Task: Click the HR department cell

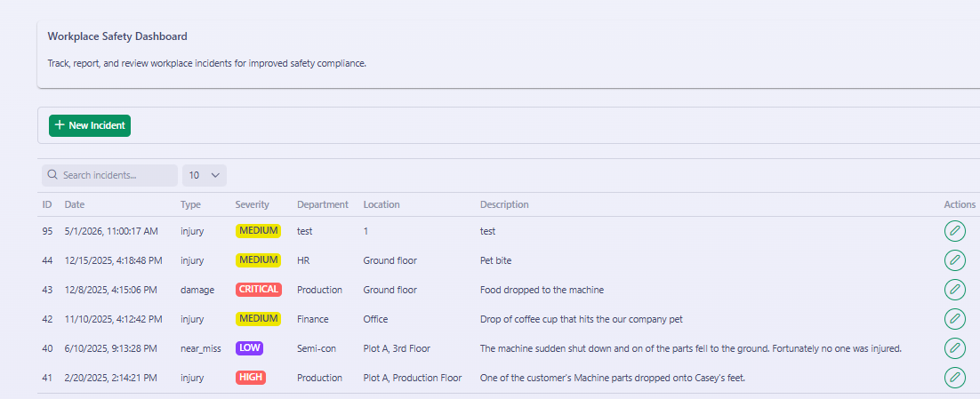Action: tap(303, 260)
